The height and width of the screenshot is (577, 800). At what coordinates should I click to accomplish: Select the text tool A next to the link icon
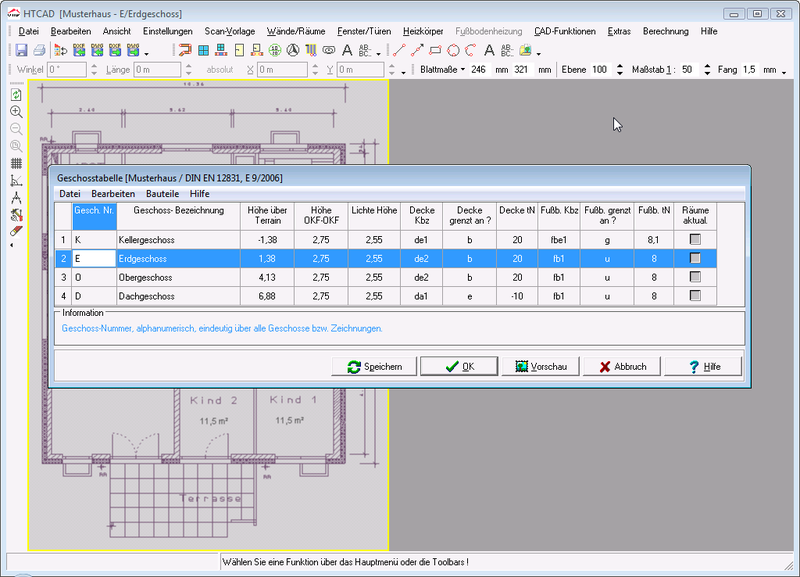(347, 50)
